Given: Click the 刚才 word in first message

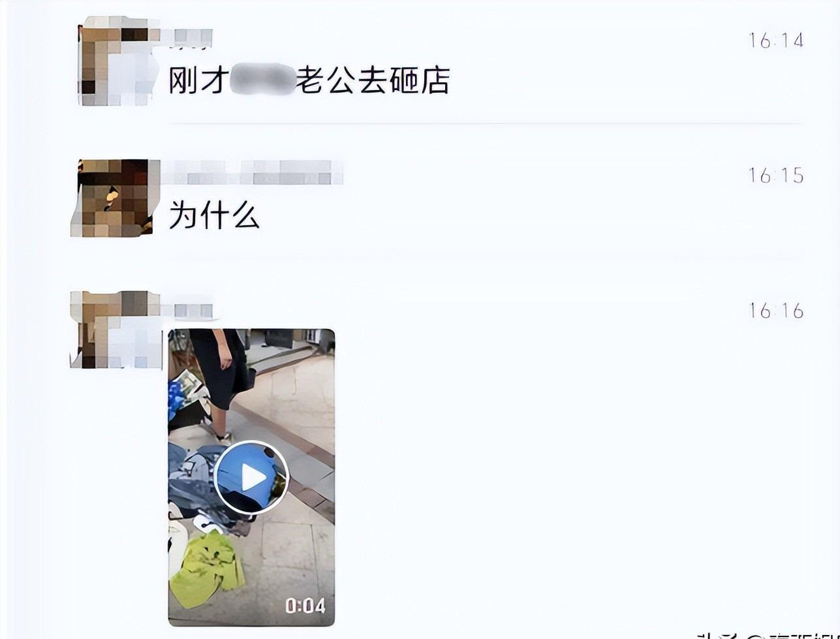Looking at the screenshot, I should tap(198, 80).
